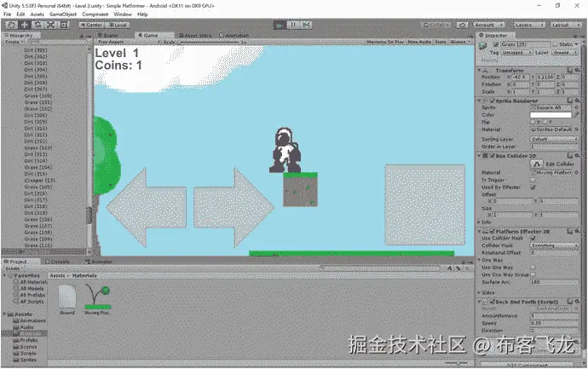Open Box Collider 2D help icon
Screen dimensions: 588x369
tap(570, 156)
